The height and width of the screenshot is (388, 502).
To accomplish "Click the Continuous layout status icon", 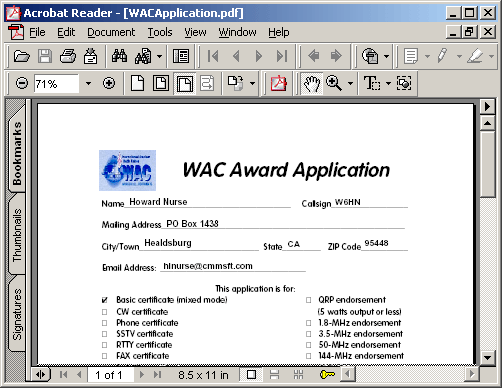I will coord(274,374).
